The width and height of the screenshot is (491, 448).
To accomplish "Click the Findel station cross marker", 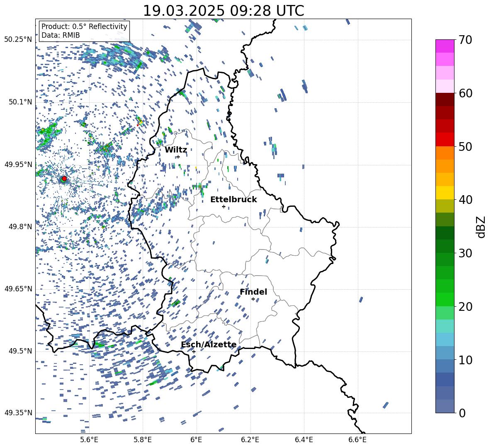I will (253, 299).
